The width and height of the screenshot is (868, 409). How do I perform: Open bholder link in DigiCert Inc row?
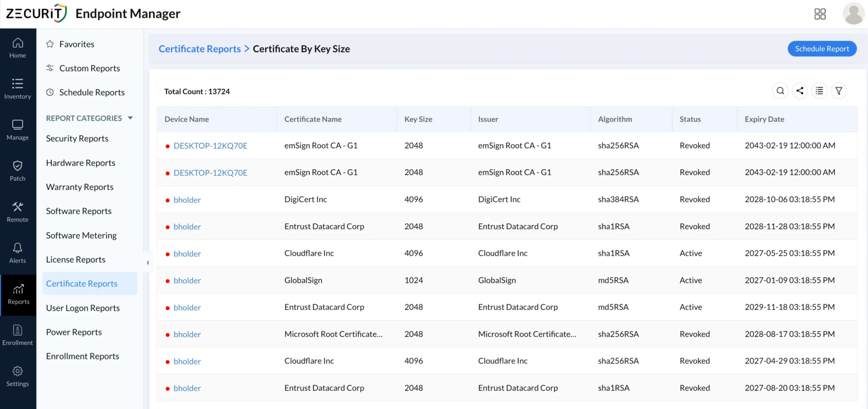(x=187, y=200)
